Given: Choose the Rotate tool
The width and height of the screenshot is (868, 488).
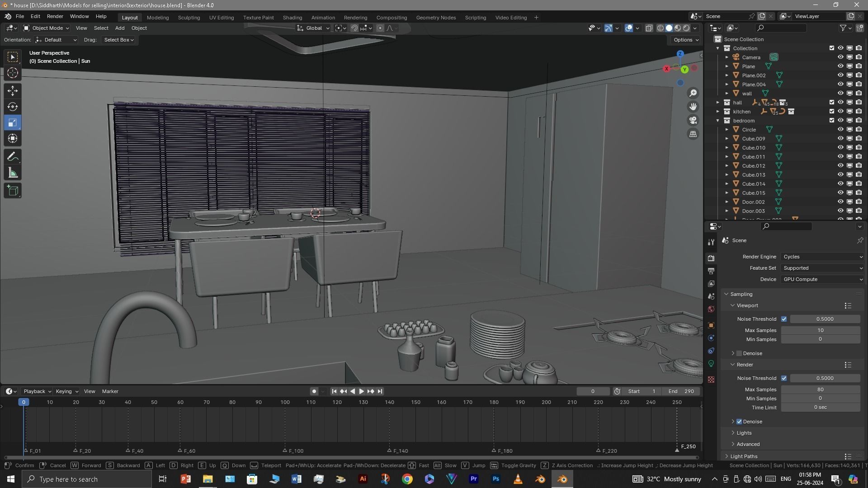Looking at the screenshot, I should (13, 107).
